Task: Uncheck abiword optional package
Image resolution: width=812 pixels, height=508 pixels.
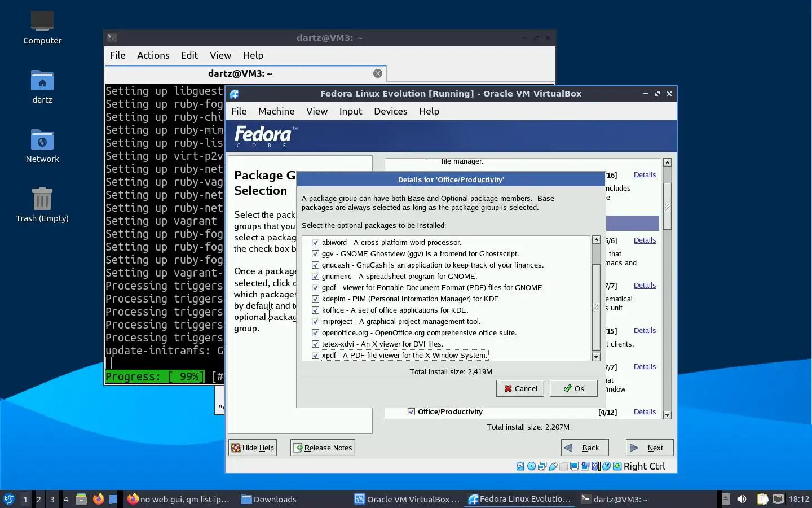Action: [316, 242]
